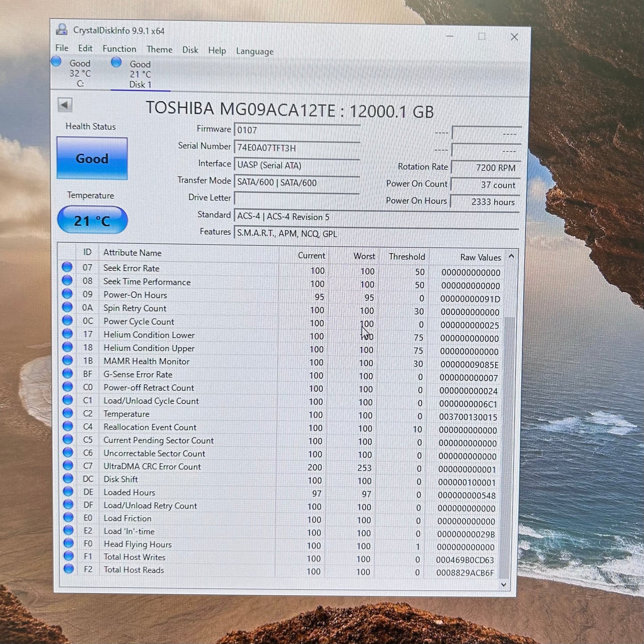Click the ID column header
The image size is (644, 644).
(x=87, y=252)
